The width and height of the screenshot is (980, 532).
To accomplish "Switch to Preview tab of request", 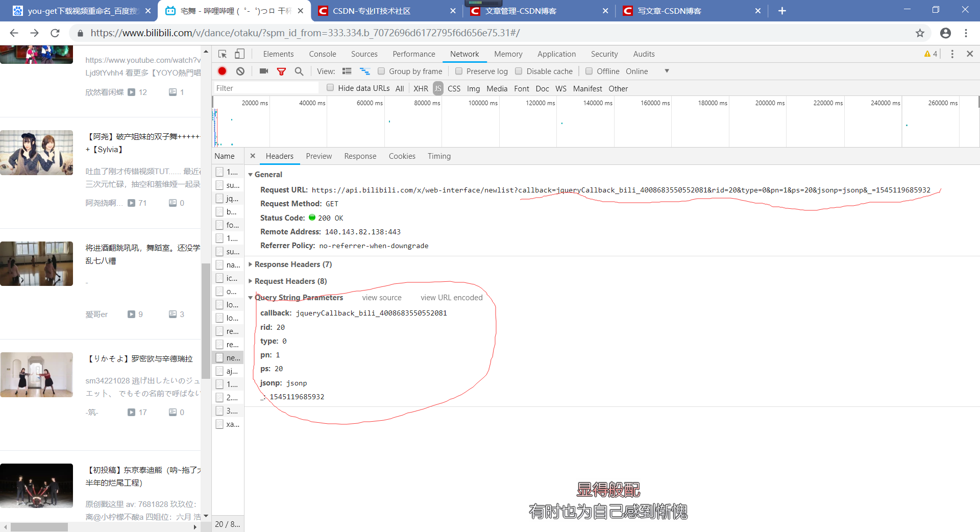I will pos(319,156).
